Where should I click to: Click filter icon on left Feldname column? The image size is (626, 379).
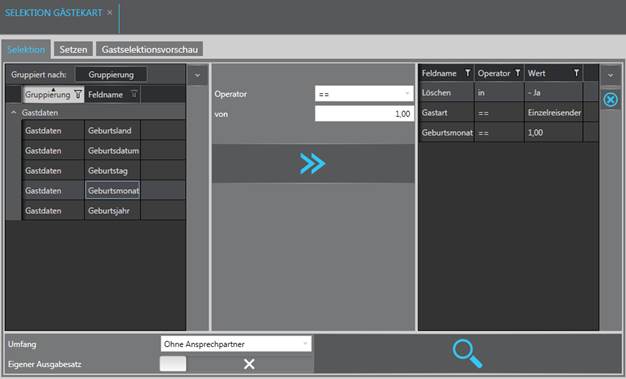click(x=134, y=94)
